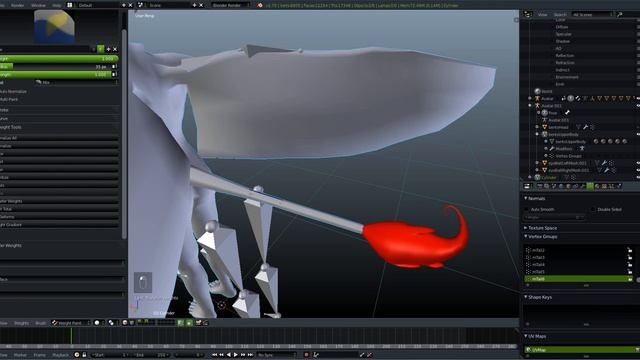Image resolution: width=640 pixels, height=360 pixels.
Task: Click the End frame field
Action: (x=152, y=355)
